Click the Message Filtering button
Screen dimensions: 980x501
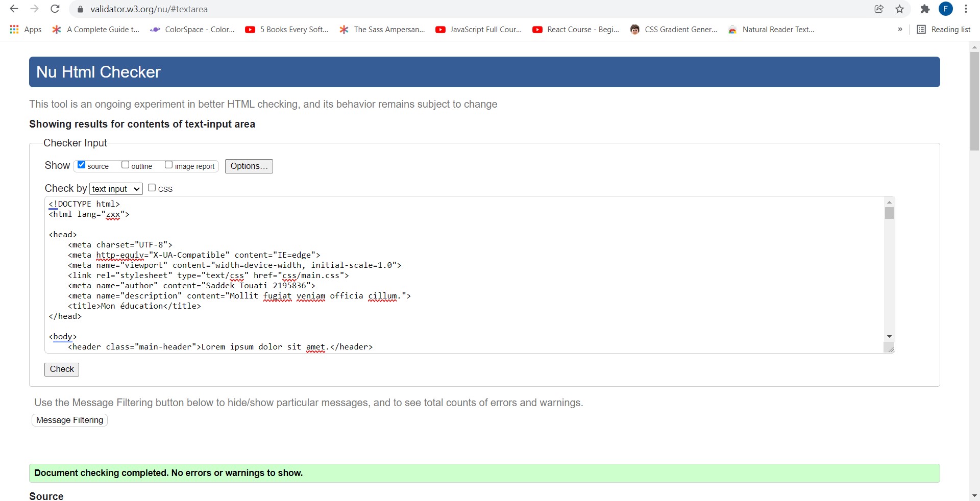69,420
